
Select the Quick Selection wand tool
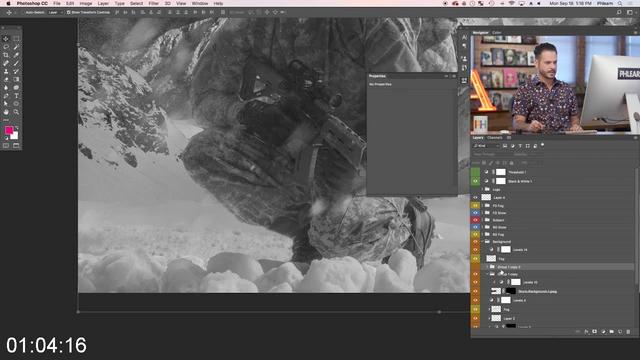coord(16,47)
